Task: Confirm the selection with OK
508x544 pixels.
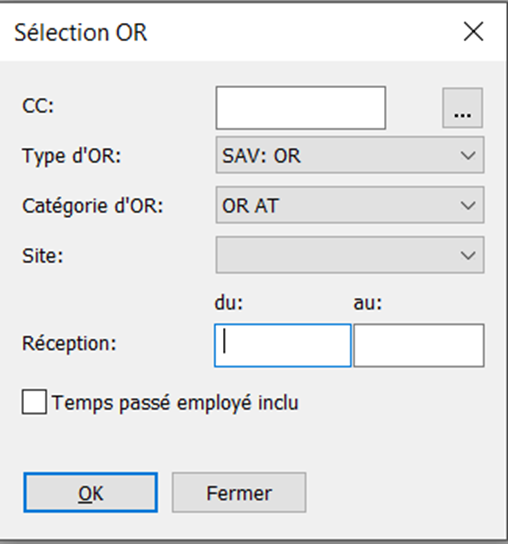Action: tap(91, 492)
